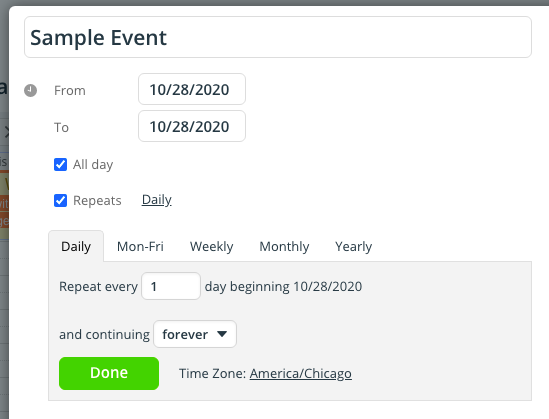Switch to the Weekly tab

pyautogui.click(x=211, y=246)
